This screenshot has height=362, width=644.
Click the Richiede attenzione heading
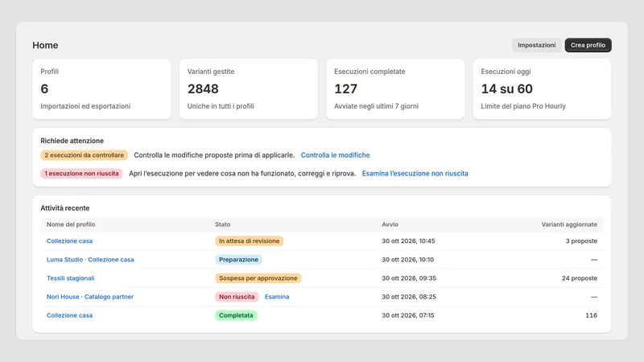point(72,141)
